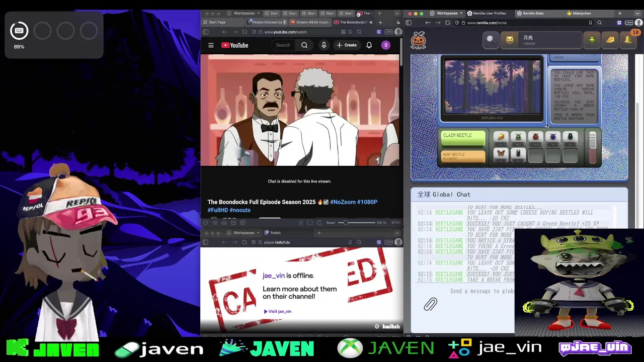Reload the youtube.com page
644x362 pixels.
pos(245,32)
